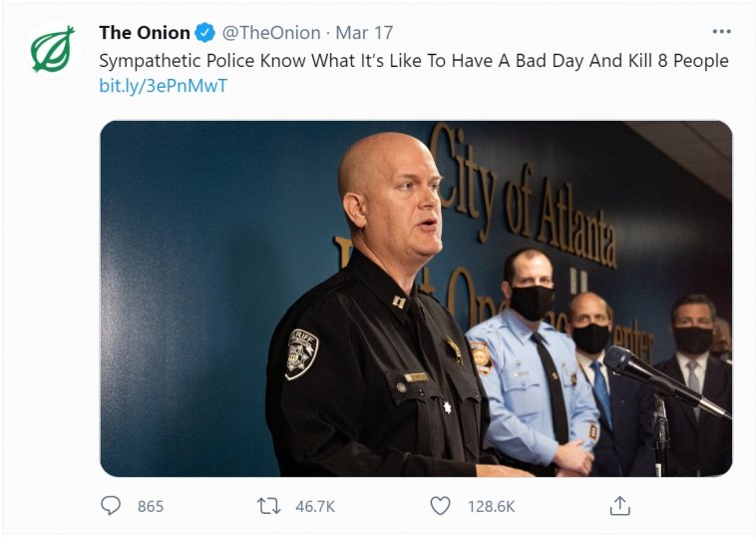Click the 46.7K retweet count
The height and width of the screenshot is (537, 756).
coord(315,507)
